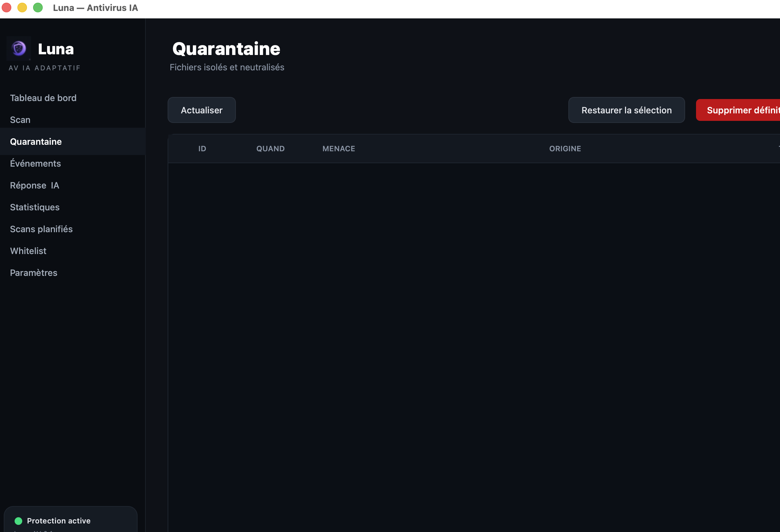780x532 pixels.
Task: Open Paramètres settings page
Action: tap(34, 273)
